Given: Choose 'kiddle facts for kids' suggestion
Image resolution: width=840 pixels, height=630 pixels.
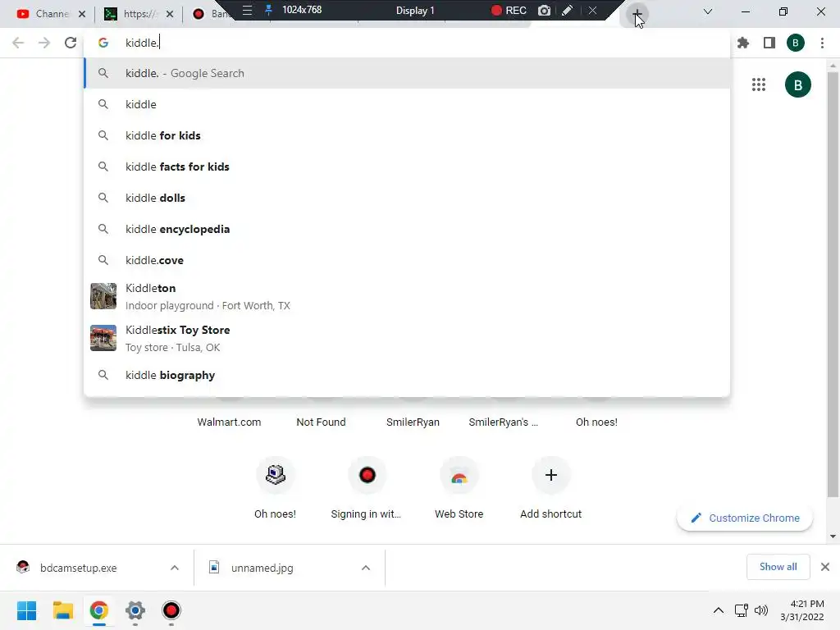Looking at the screenshot, I should pyautogui.click(x=407, y=167).
